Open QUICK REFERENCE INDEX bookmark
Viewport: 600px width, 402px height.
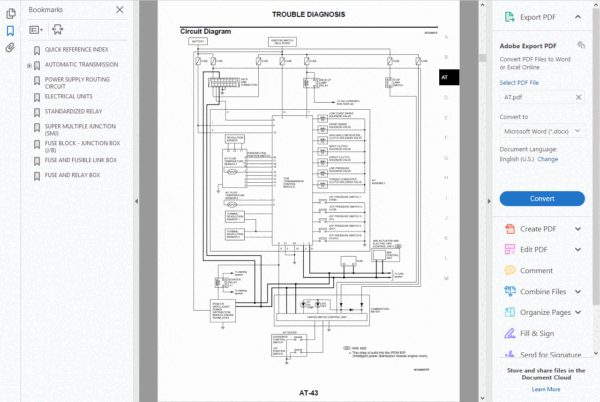77,50
